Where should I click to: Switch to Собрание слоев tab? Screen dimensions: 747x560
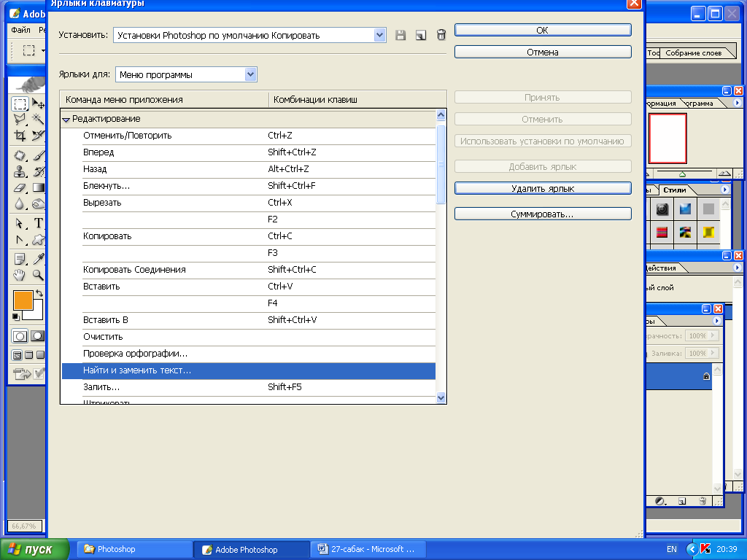coord(693,52)
